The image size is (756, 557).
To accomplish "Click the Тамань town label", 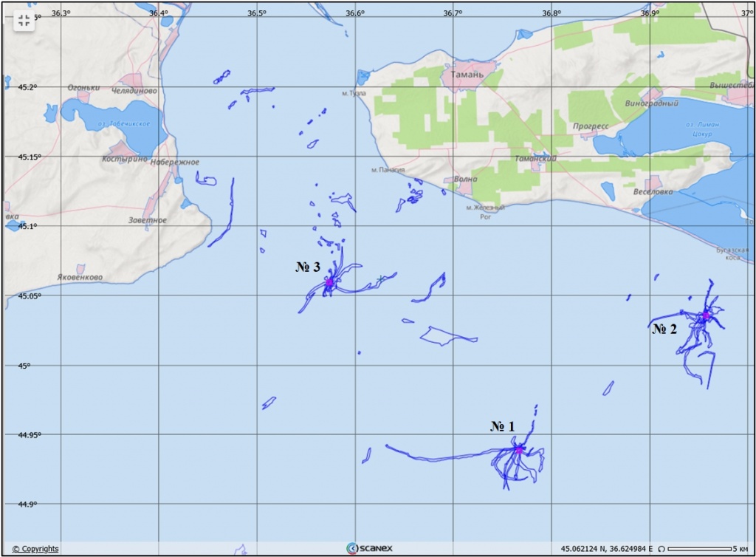I will pos(466,75).
